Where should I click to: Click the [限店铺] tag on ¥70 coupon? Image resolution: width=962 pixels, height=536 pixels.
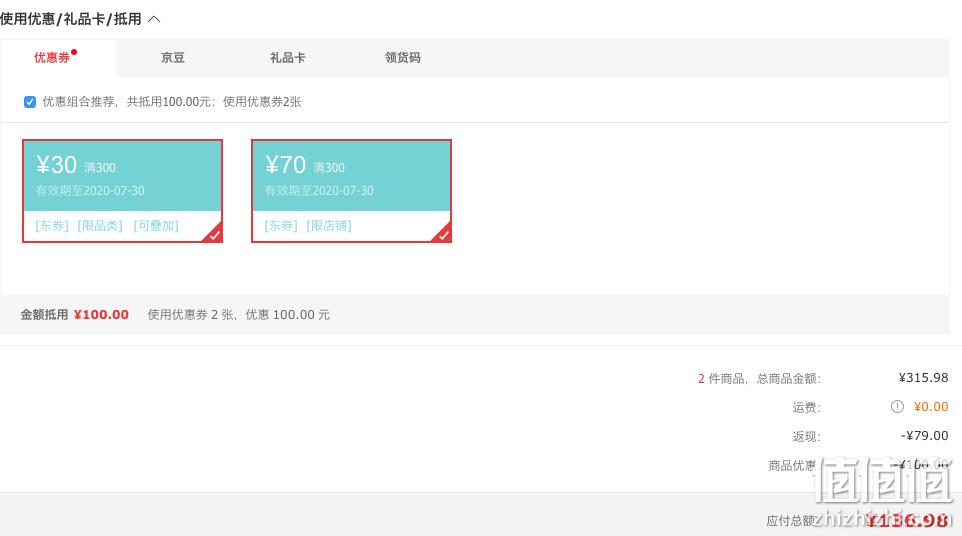coord(329,226)
